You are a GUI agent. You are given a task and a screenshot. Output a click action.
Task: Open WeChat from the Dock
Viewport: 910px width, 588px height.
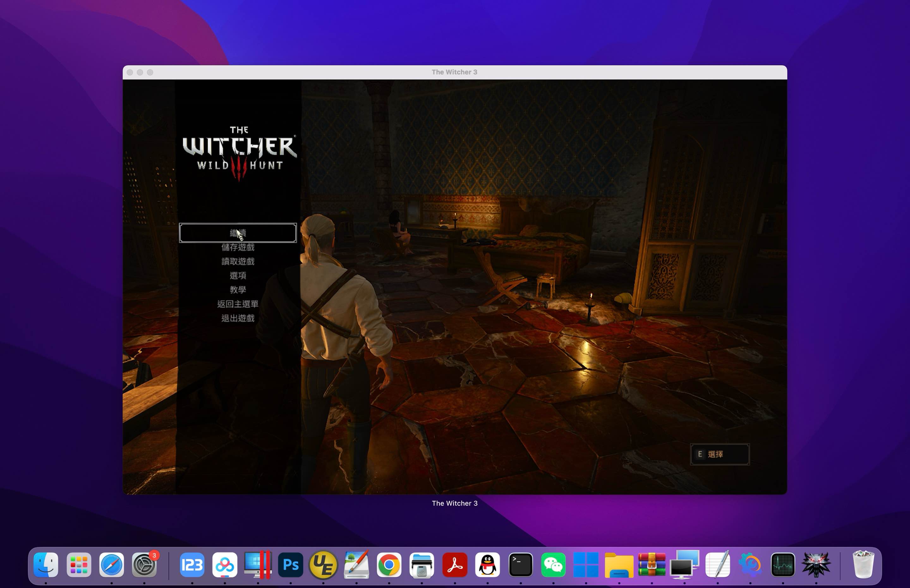[x=553, y=565]
